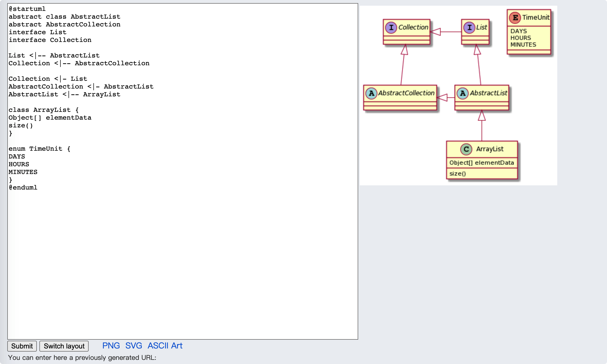Viewport: 607px width, 364px height.
Task: Click the HOURS entry in TimeUnit box
Action: [520, 38]
